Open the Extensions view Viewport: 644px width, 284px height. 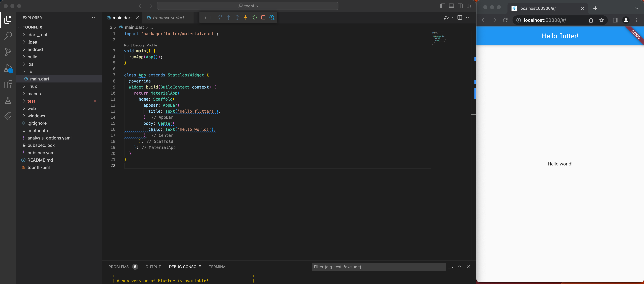click(8, 84)
